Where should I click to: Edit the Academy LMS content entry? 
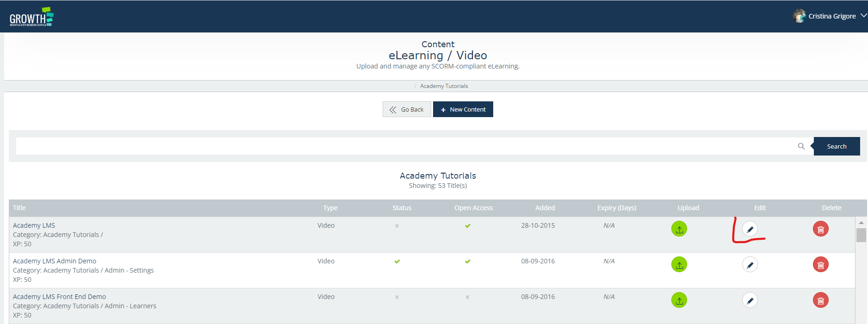(x=750, y=229)
